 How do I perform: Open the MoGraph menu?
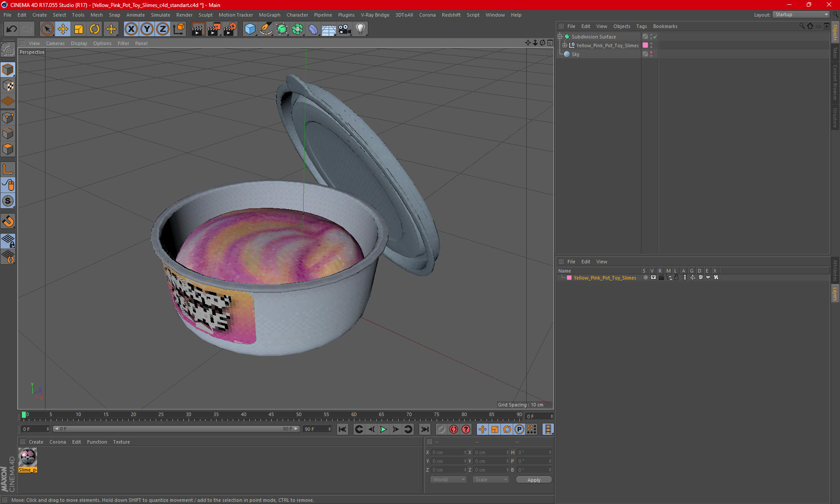(269, 15)
